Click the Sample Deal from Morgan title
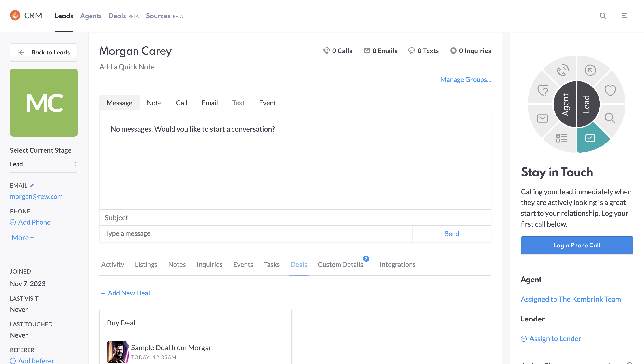 click(172, 347)
